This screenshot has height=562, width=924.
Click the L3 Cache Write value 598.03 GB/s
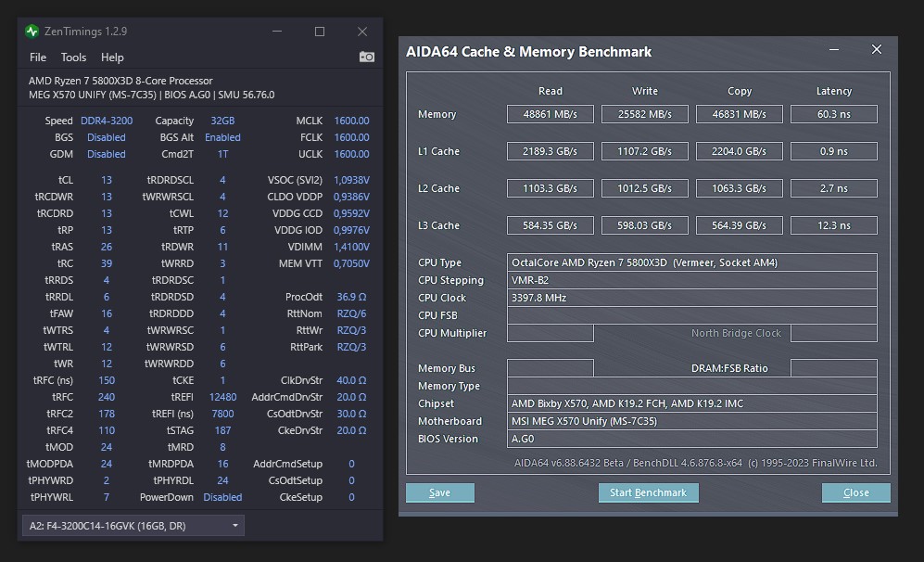pyautogui.click(x=645, y=225)
